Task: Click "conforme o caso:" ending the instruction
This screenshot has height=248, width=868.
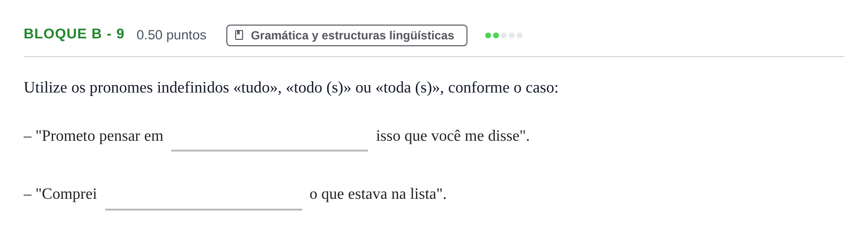Action: point(503,88)
